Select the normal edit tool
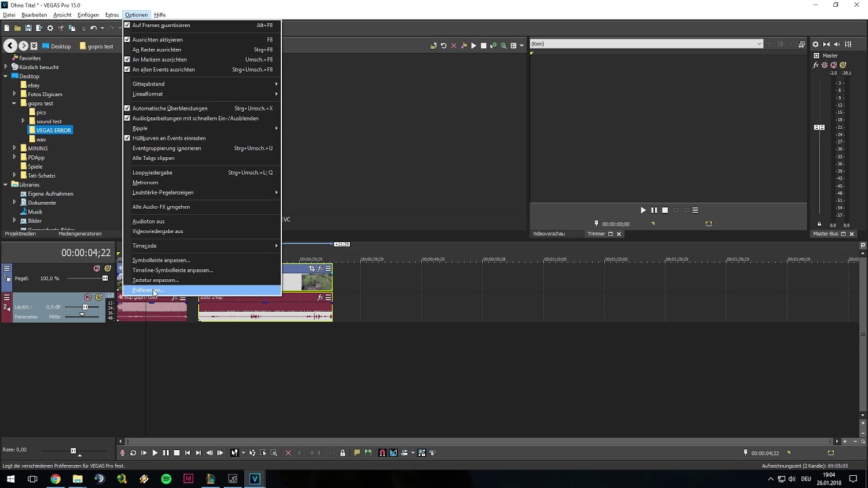The height and width of the screenshot is (488, 868). point(234,453)
